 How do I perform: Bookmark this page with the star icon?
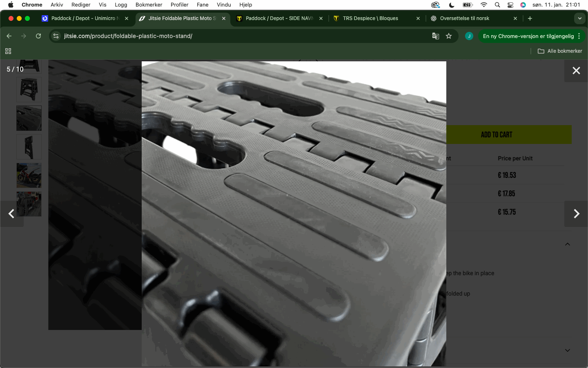click(x=449, y=36)
